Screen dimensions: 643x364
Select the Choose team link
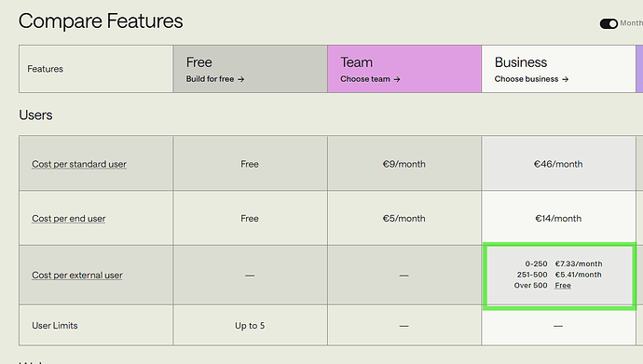370,79
